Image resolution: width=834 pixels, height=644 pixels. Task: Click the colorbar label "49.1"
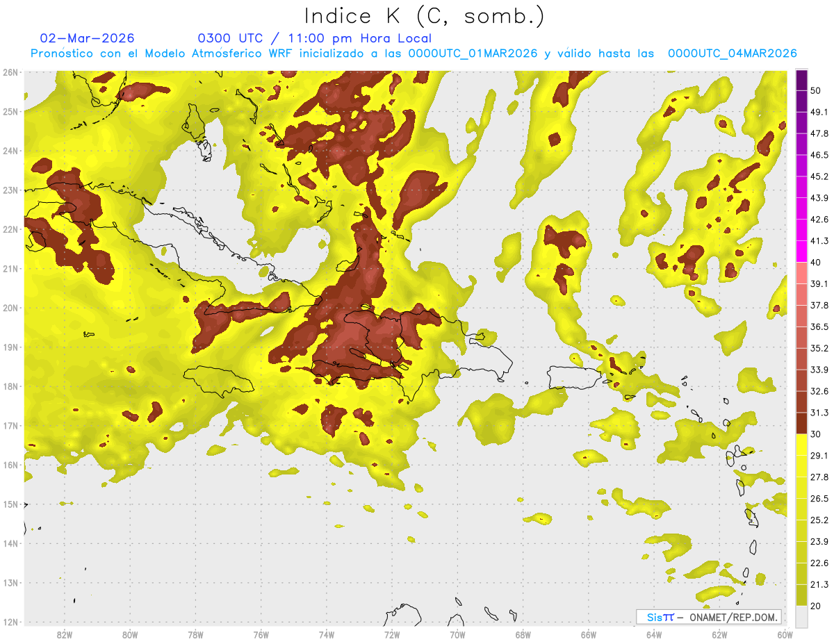pos(819,112)
